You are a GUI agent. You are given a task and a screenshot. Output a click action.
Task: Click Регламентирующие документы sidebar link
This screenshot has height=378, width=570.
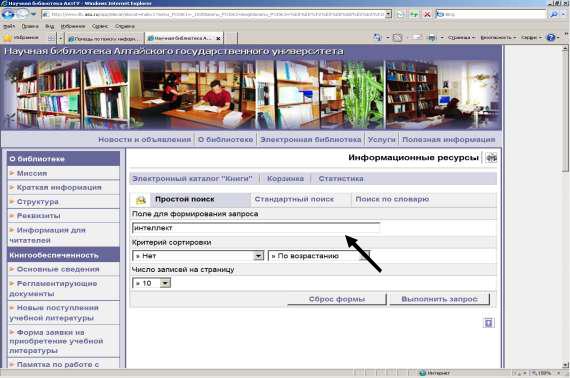point(53,288)
